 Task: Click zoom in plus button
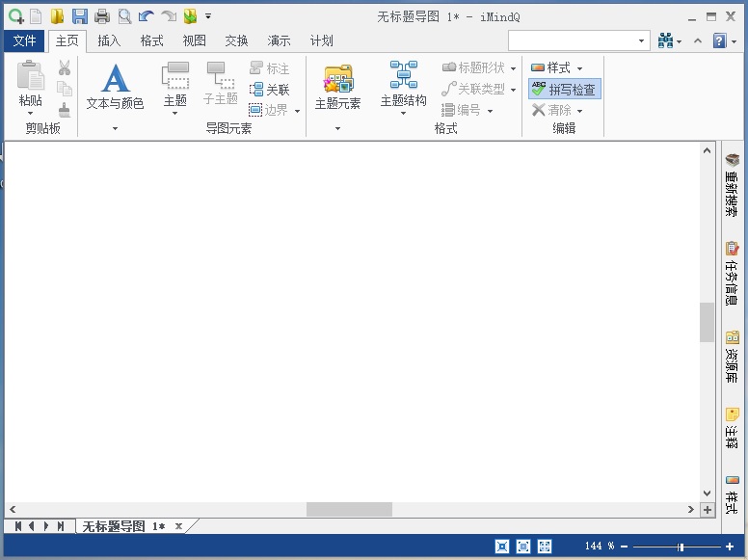tap(730, 547)
